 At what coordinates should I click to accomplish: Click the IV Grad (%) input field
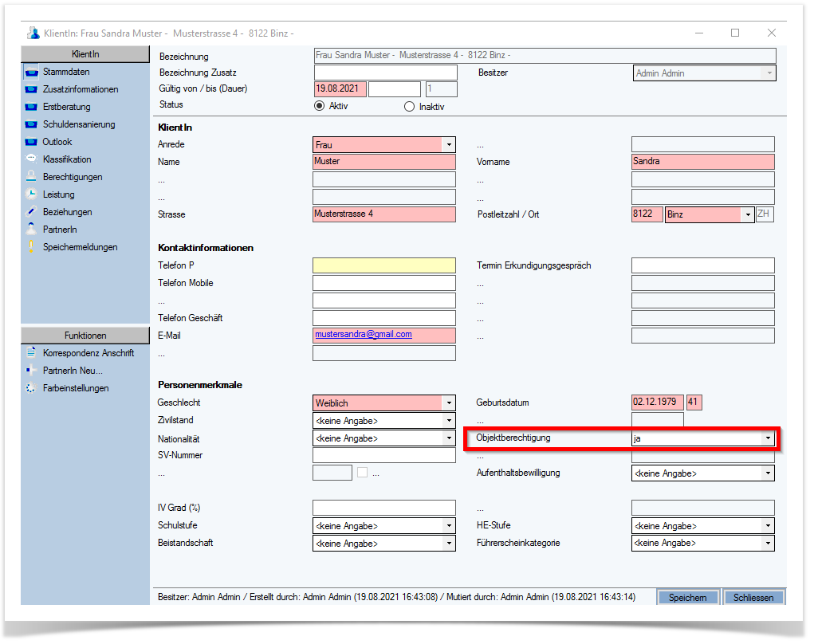coord(384,508)
